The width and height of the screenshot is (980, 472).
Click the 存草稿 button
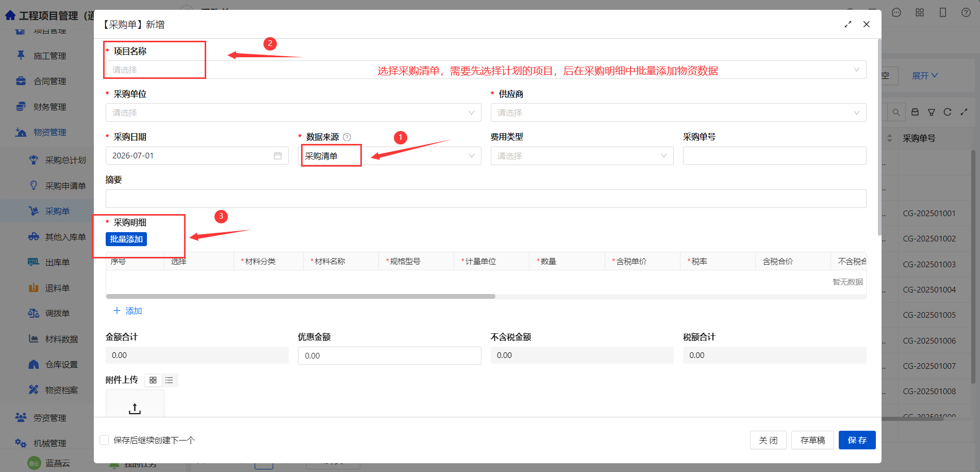pos(812,440)
